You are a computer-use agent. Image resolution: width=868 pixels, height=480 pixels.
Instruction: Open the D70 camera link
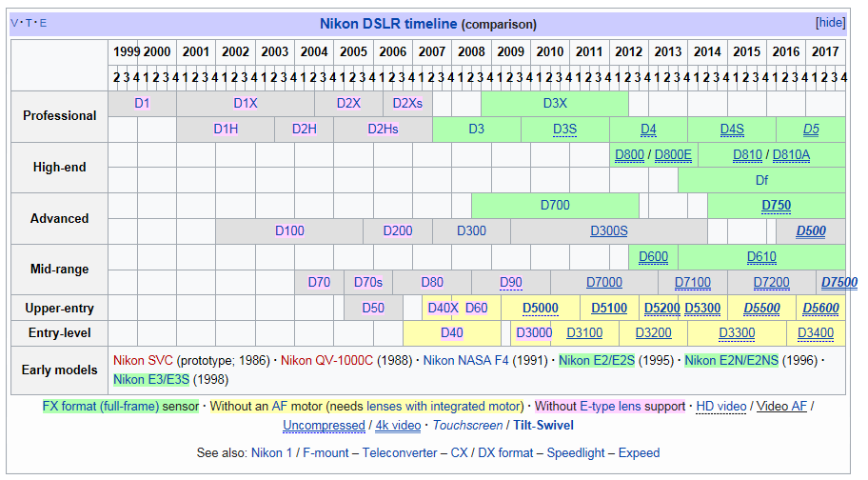coord(319,282)
